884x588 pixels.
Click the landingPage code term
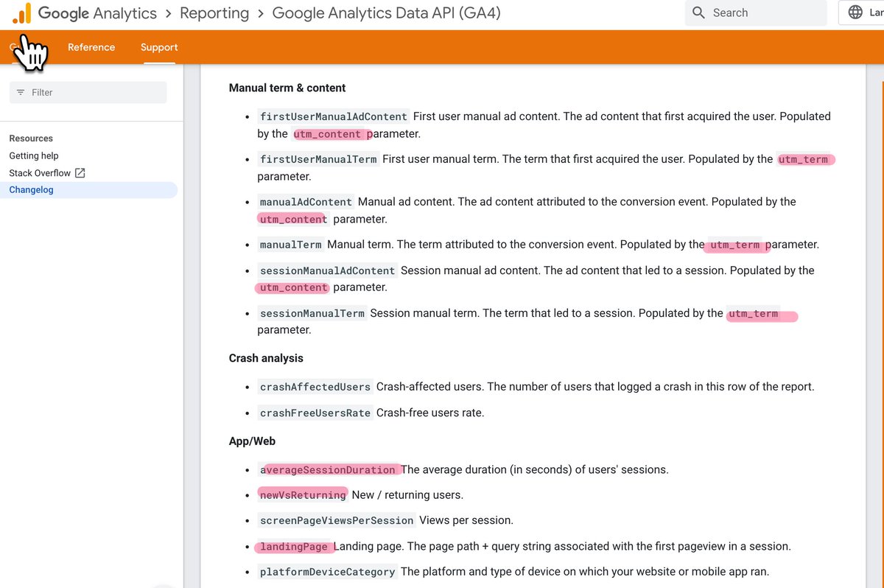pyautogui.click(x=294, y=547)
